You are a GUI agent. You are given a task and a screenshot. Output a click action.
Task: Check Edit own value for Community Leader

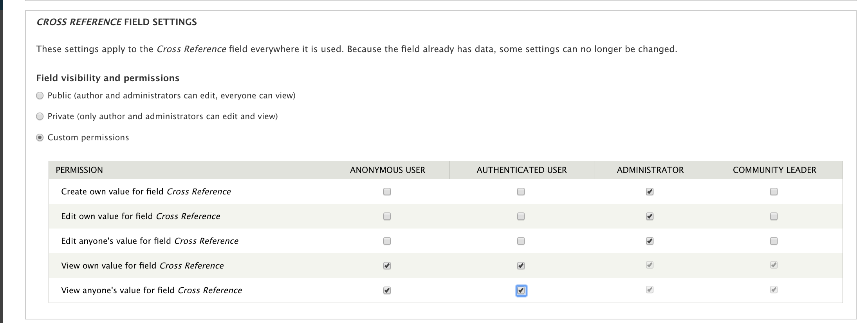pyautogui.click(x=774, y=216)
